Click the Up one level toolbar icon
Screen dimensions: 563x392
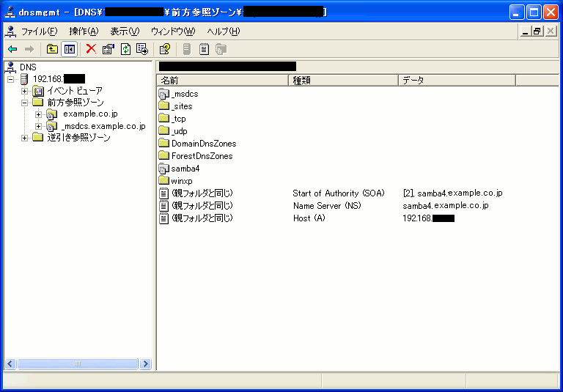[x=52, y=49]
